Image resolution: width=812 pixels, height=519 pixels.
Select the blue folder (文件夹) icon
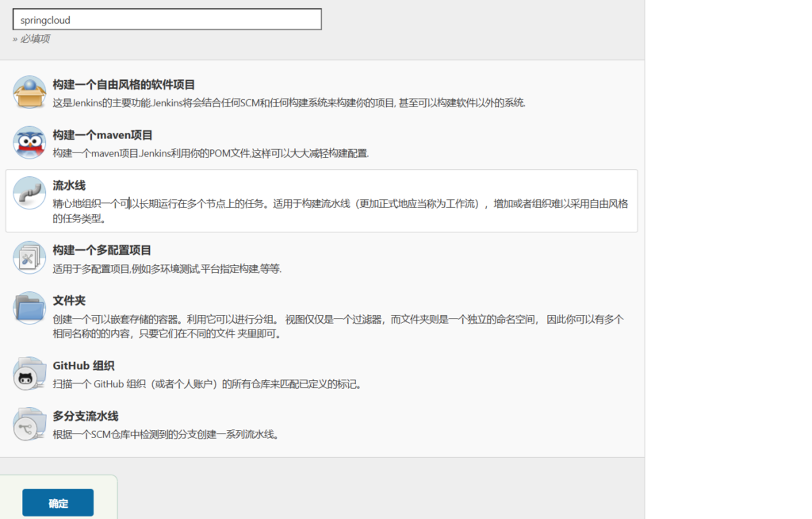(x=29, y=309)
